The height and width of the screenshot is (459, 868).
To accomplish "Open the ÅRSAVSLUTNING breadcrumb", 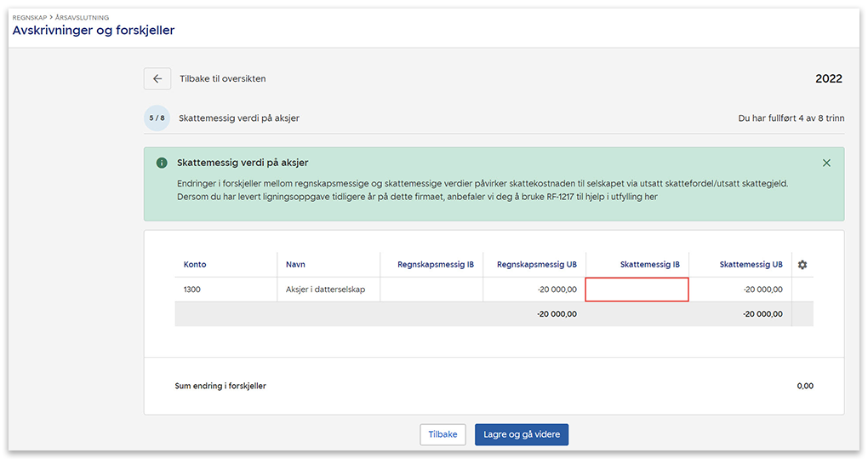I will pyautogui.click(x=82, y=17).
